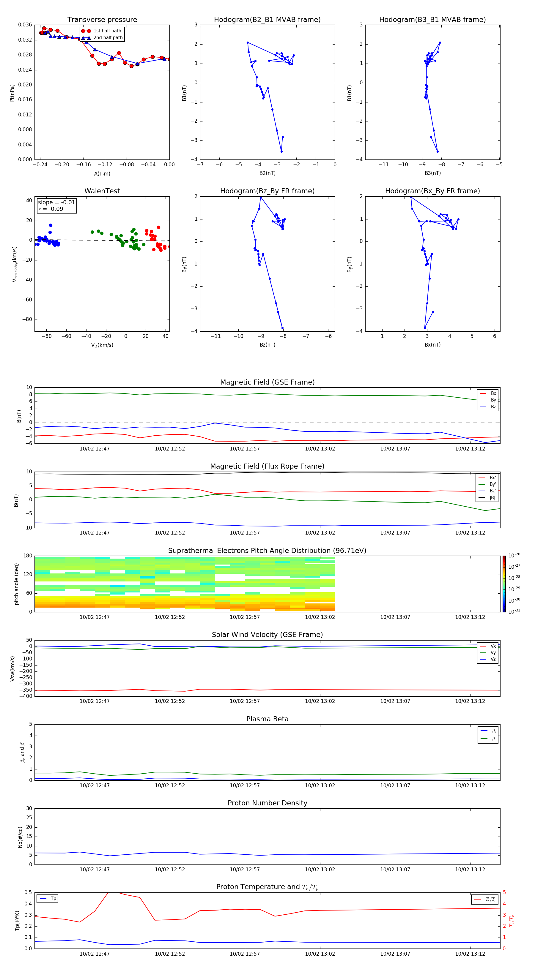This screenshot has width=535, height=980.
Task: Click the 10^-26 colorbar tick label
Action: 514,556
